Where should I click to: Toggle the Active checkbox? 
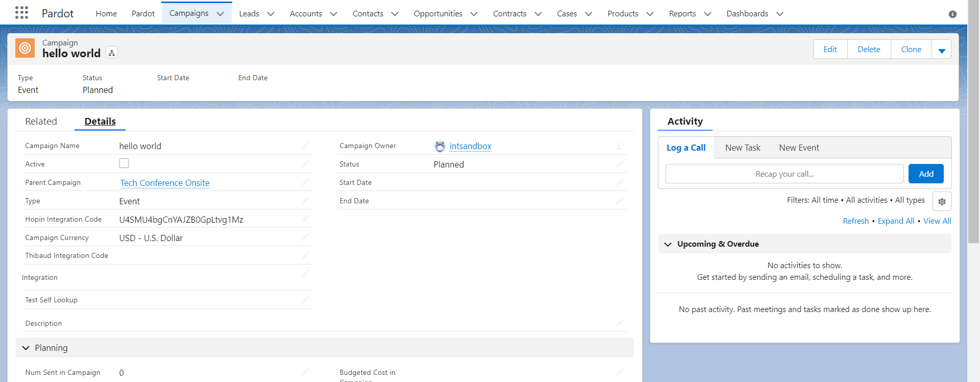click(124, 163)
